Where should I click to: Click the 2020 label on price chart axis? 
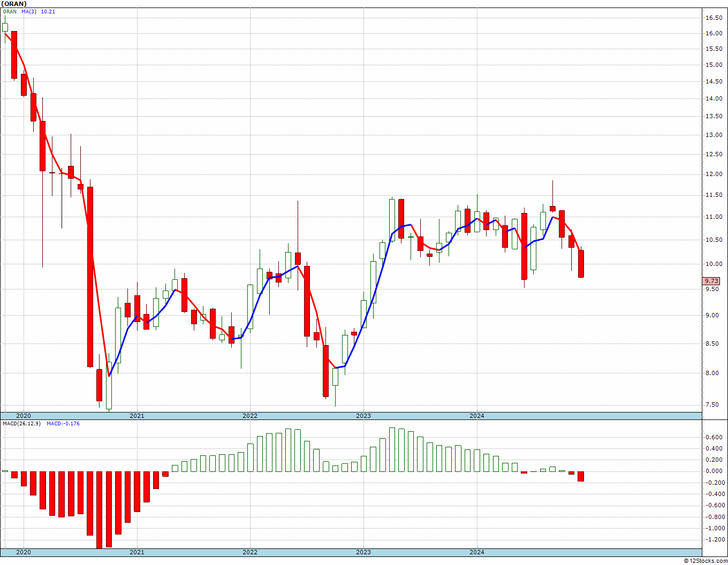(x=24, y=416)
